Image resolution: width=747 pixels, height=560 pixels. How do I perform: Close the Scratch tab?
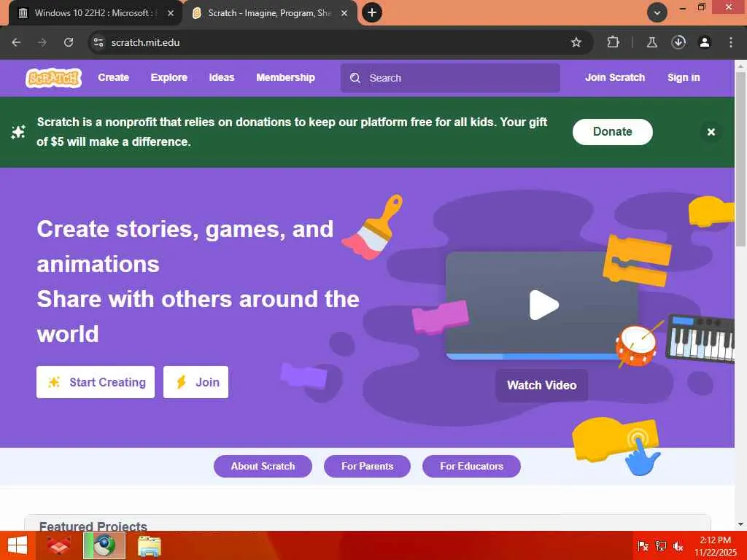[x=344, y=13]
